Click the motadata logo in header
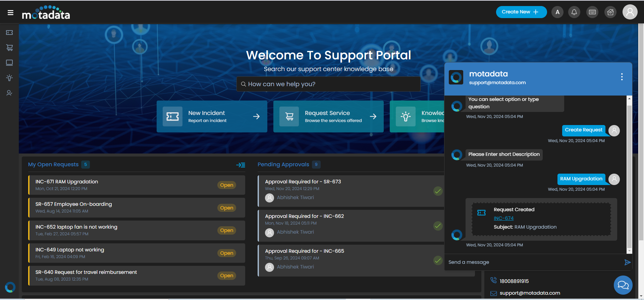The image size is (644, 300). tap(46, 13)
